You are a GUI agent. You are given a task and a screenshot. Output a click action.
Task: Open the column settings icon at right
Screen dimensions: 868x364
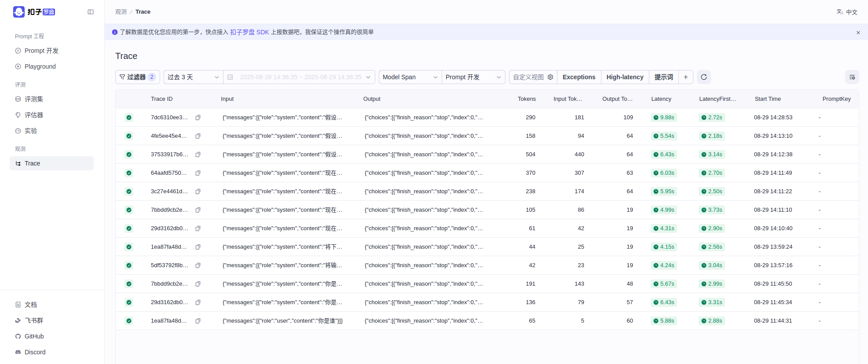click(x=852, y=77)
